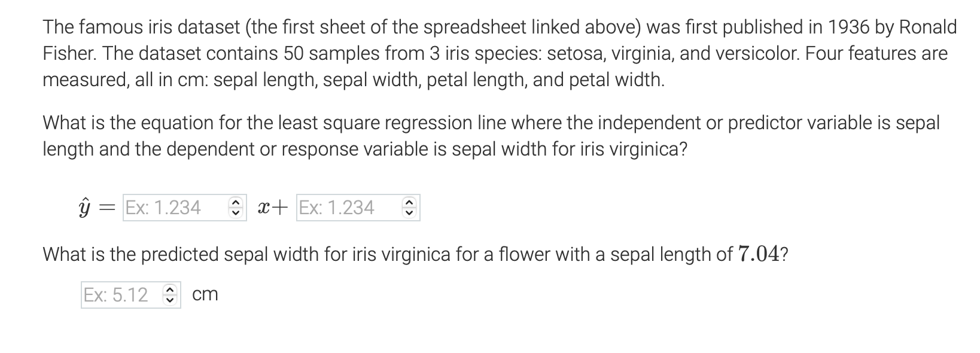
Task: Click the up arrow on the slope input stepper
Action: pos(236,203)
